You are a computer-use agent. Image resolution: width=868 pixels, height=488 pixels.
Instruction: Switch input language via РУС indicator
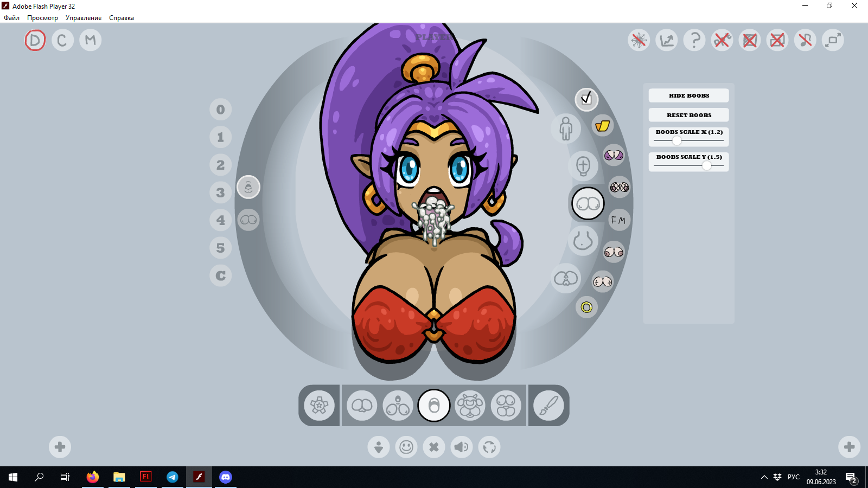click(x=794, y=477)
